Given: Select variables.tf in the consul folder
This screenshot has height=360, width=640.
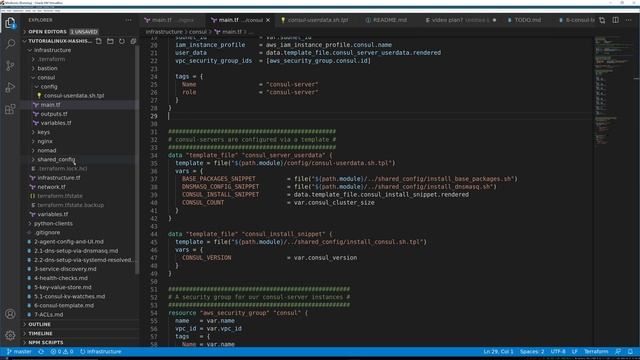Looking at the screenshot, I should pos(56,123).
